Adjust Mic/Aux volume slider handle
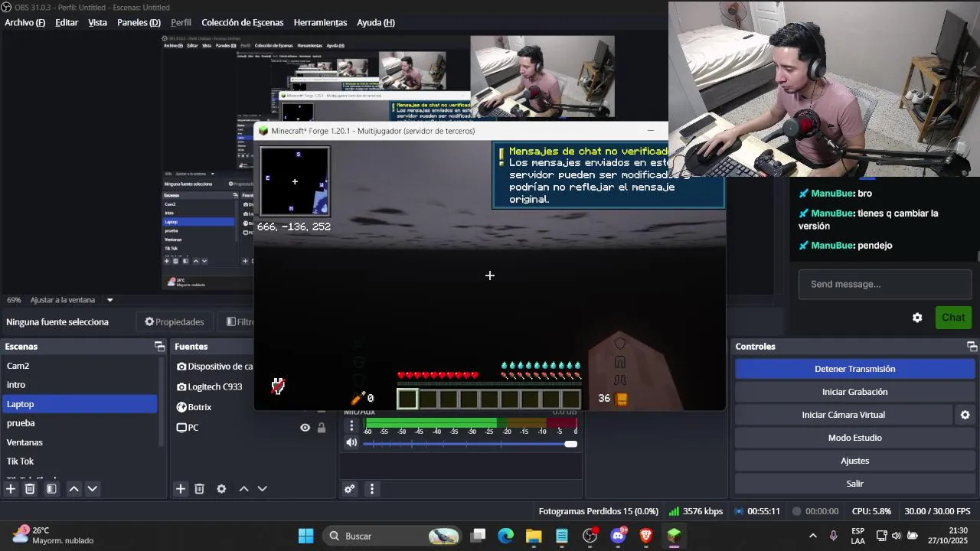Image resolution: width=980 pixels, height=551 pixels. (570, 444)
